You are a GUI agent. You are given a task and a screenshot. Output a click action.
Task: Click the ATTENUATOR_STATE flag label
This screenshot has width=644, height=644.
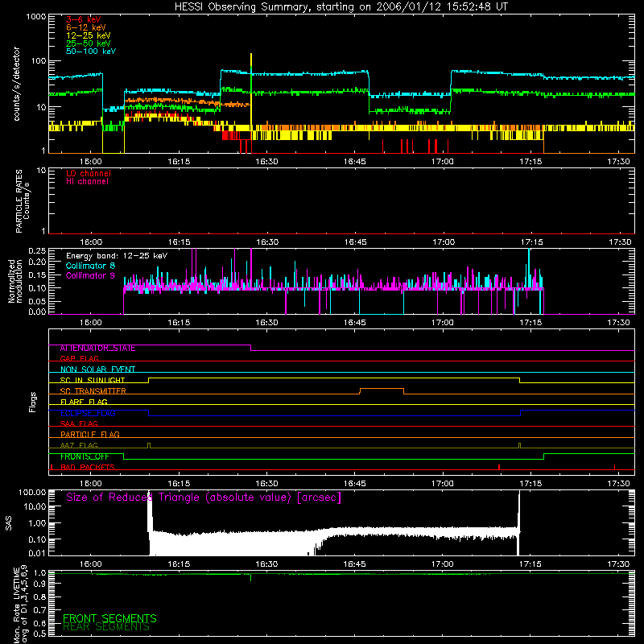click(x=97, y=349)
